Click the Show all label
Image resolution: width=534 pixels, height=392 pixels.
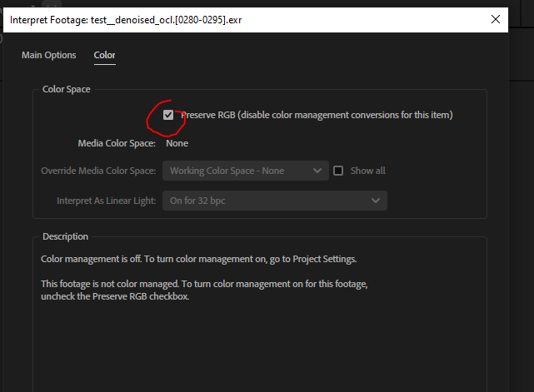[x=367, y=171]
